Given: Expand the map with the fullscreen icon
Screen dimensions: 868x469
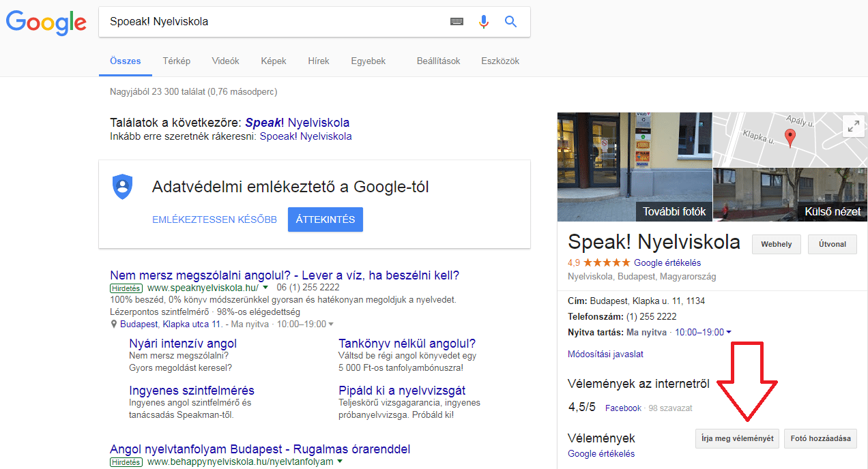Looking at the screenshot, I should point(854,126).
